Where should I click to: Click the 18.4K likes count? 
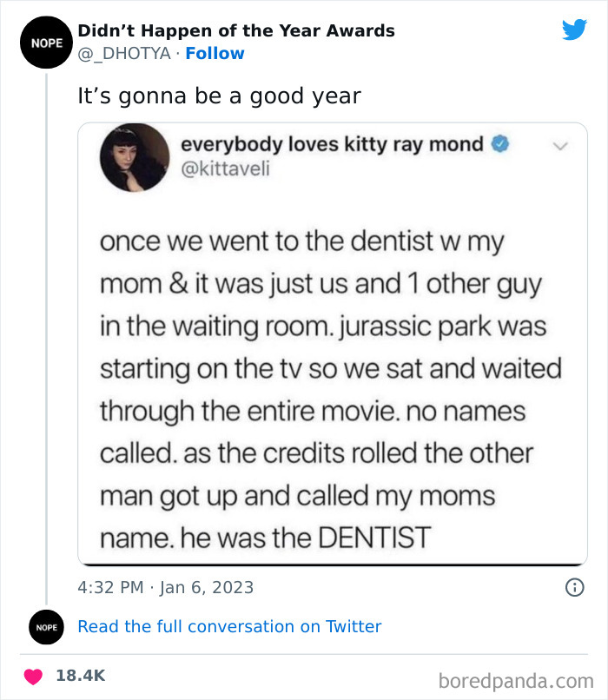pyautogui.click(x=81, y=675)
